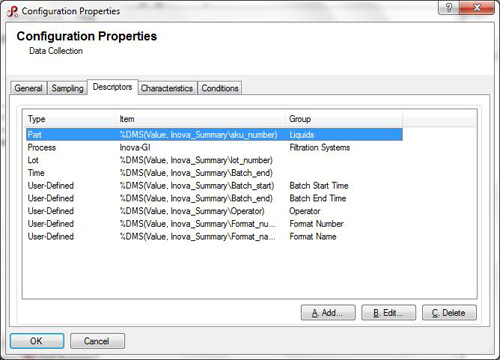
Task: Confirm with the OK button
Action: 37,341
